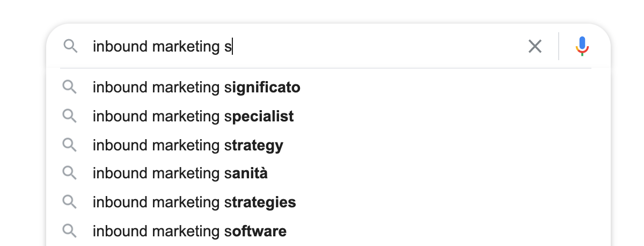This screenshot has width=644, height=246.
Task: Click the magnifier icon inside the search field
Action: (x=70, y=46)
